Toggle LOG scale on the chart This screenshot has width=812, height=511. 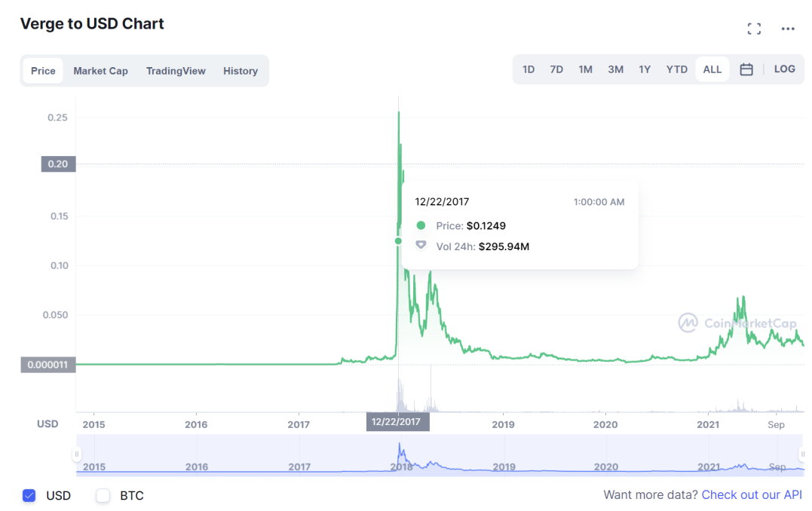pos(784,69)
